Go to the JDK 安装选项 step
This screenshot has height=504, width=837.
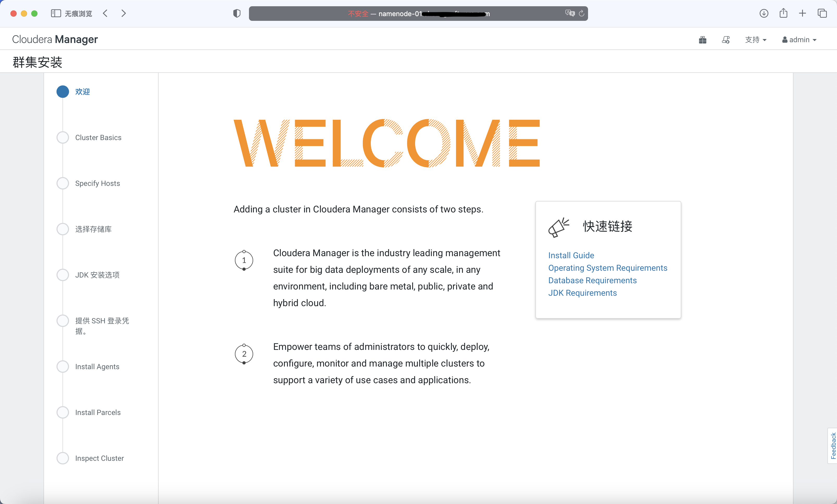(97, 275)
